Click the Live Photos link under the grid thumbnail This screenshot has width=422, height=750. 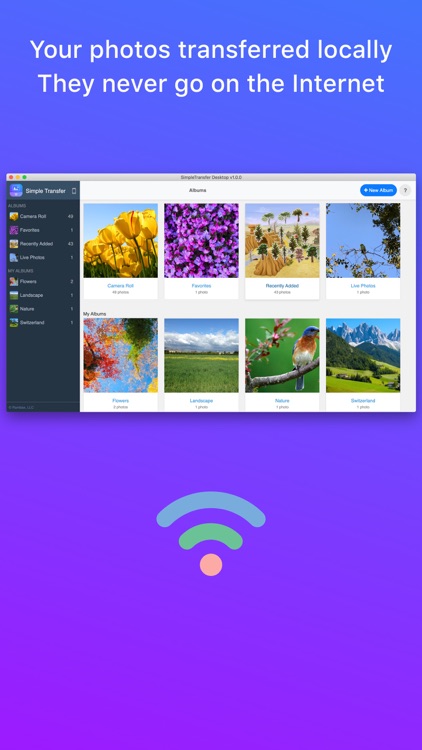click(363, 286)
